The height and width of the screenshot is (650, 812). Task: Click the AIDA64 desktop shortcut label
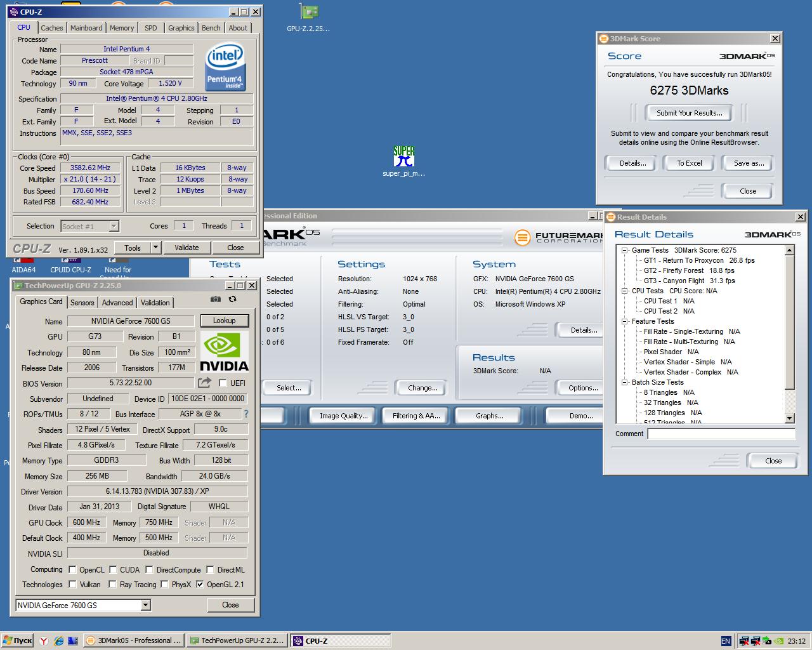click(x=23, y=270)
